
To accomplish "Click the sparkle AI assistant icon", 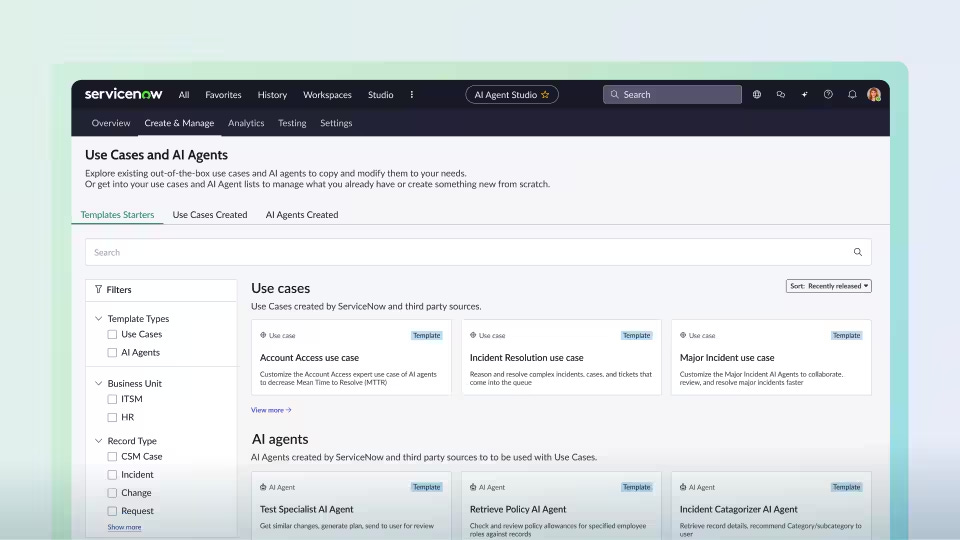I will point(804,94).
